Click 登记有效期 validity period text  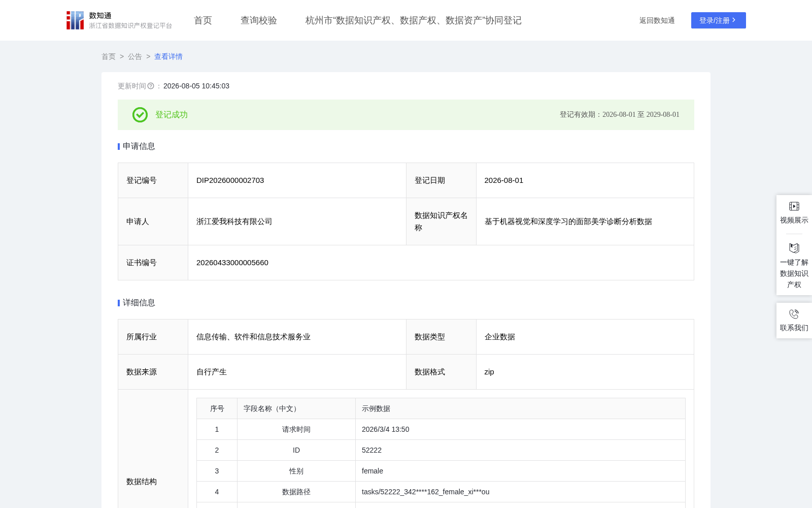pos(620,115)
